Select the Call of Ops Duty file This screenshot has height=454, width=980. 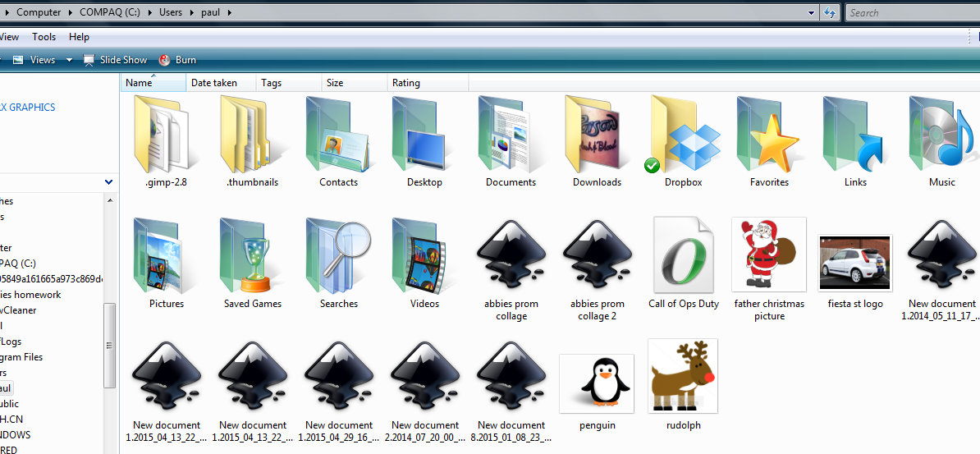pos(683,255)
